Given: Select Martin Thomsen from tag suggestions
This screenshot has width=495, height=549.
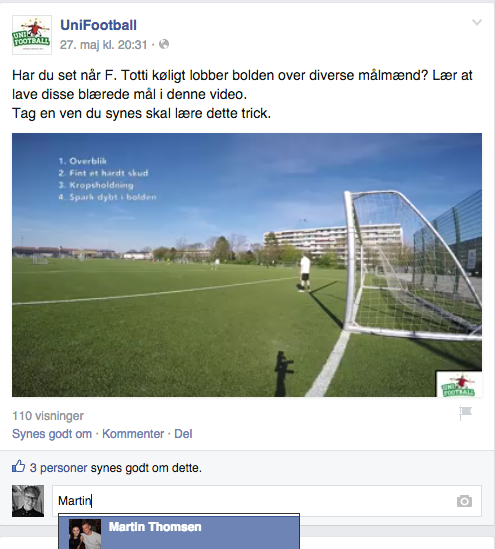Looking at the screenshot, I should (x=179, y=531).
